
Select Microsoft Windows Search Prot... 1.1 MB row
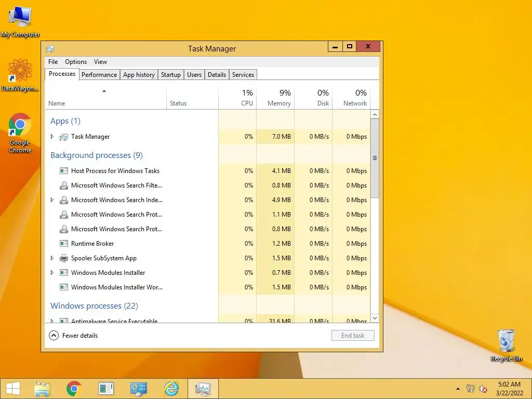(207, 215)
